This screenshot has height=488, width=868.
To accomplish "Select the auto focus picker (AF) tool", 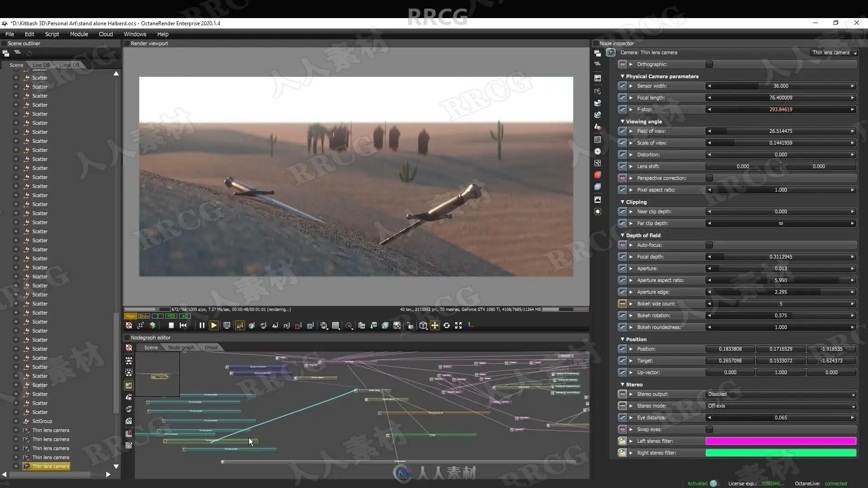I will 240,325.
